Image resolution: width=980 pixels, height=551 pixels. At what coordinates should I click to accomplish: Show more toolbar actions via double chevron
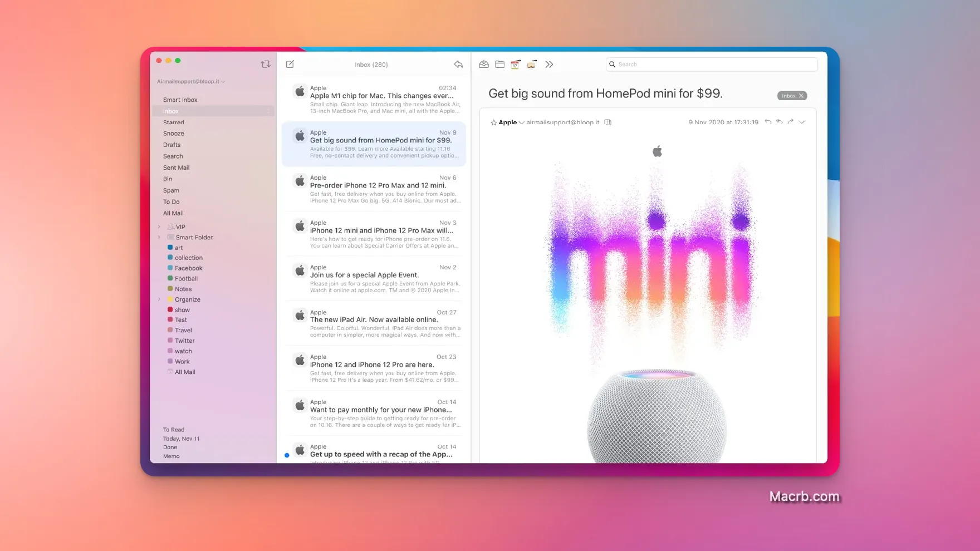point(549,65)
